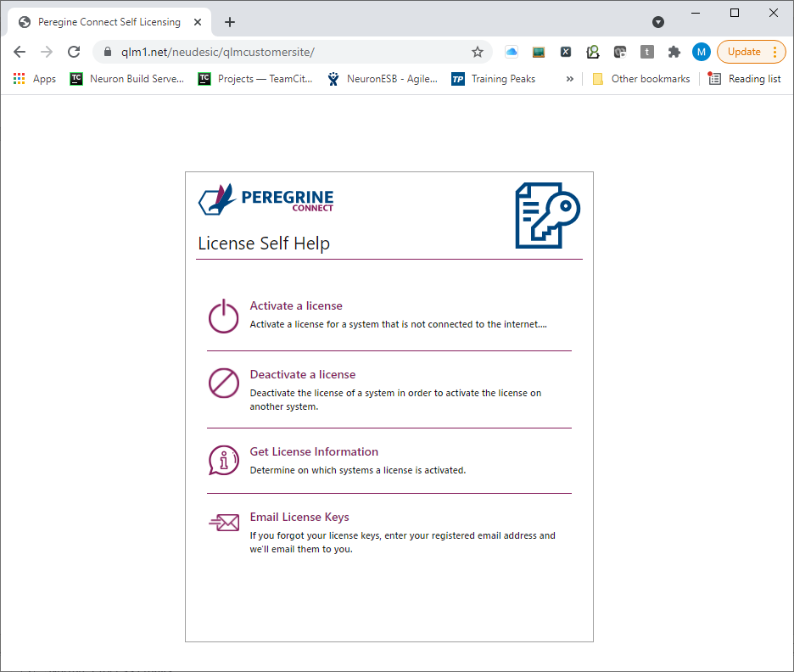Click the Activate a license power icon
The height and width of the screenshot is (672, 794).
click(223, 316)
